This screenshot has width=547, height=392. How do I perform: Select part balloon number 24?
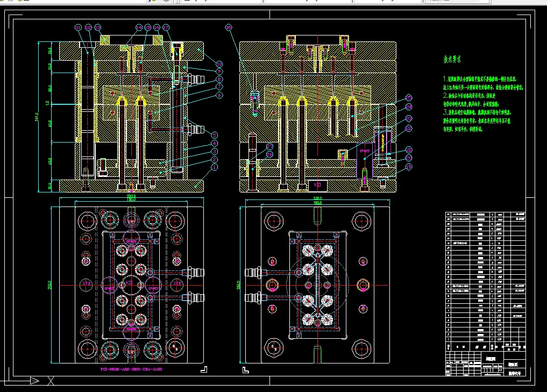tap(409, 106)
